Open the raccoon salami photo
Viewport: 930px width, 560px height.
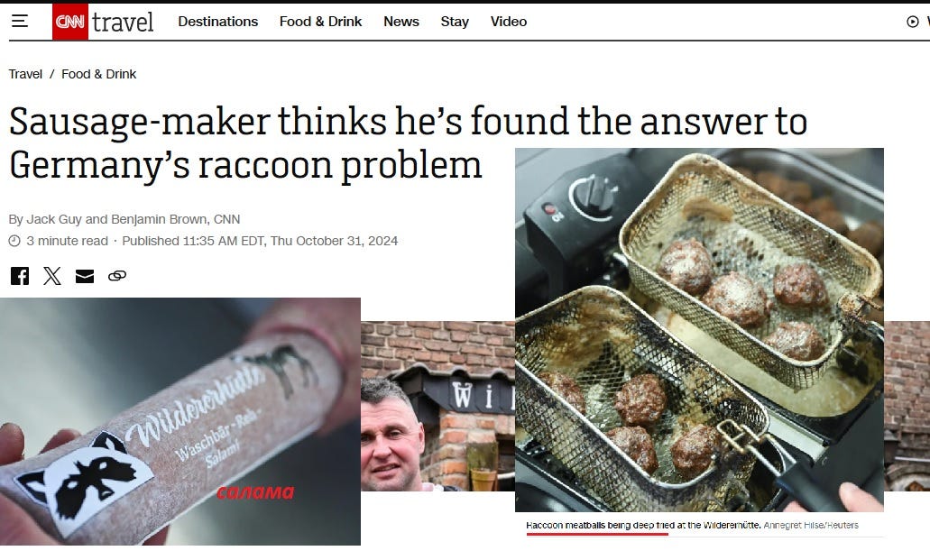coord(180,421)
